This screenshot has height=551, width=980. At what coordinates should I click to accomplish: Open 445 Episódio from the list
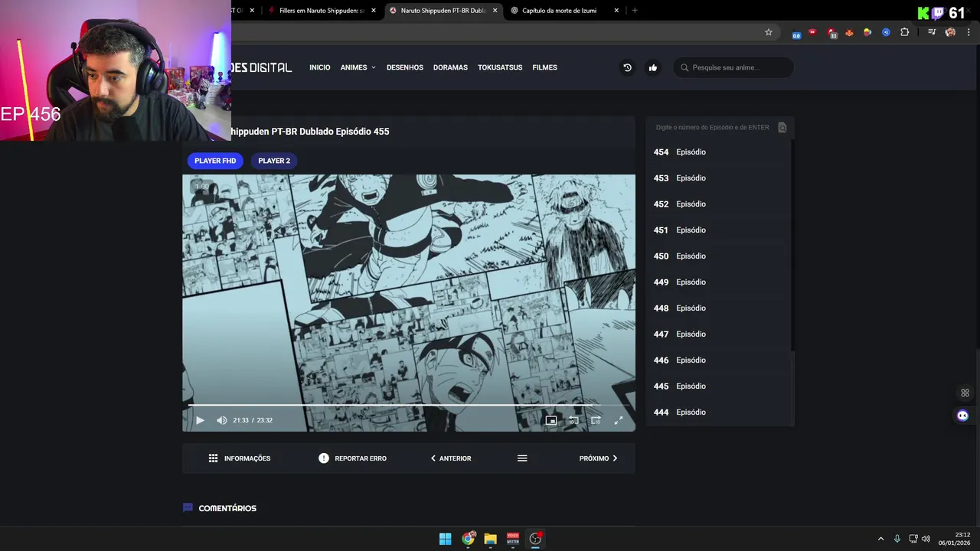718,386
